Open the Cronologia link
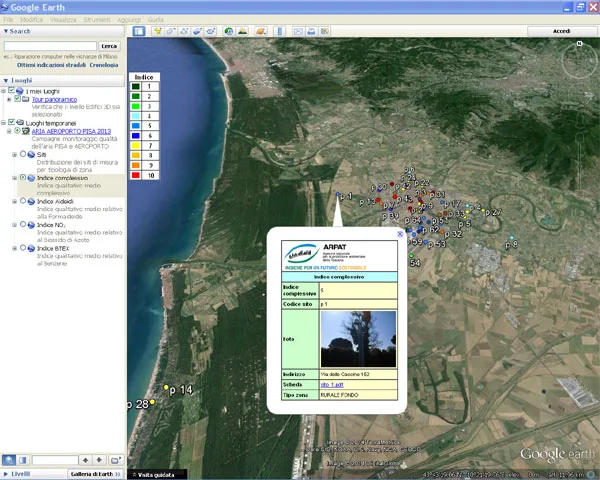The height and width of the screenshot is (480, 600). click(104, 65)
